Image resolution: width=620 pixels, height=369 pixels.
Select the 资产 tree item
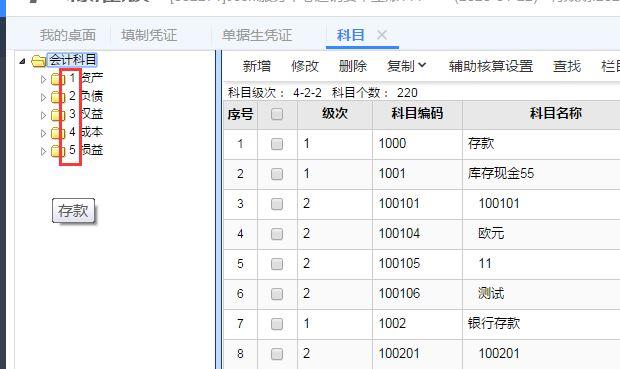(92, 78)
